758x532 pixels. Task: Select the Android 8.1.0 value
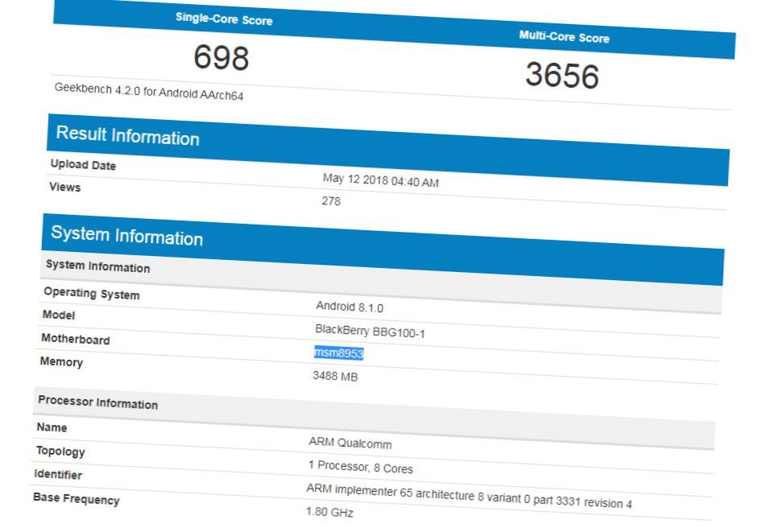(350, 307)
